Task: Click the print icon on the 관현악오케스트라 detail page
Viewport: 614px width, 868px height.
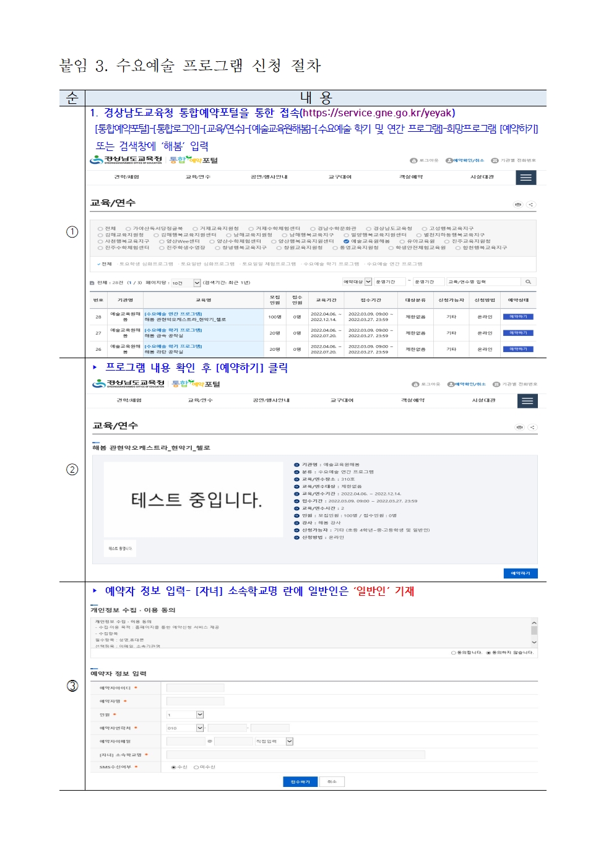Action: [x=520, y=428]
